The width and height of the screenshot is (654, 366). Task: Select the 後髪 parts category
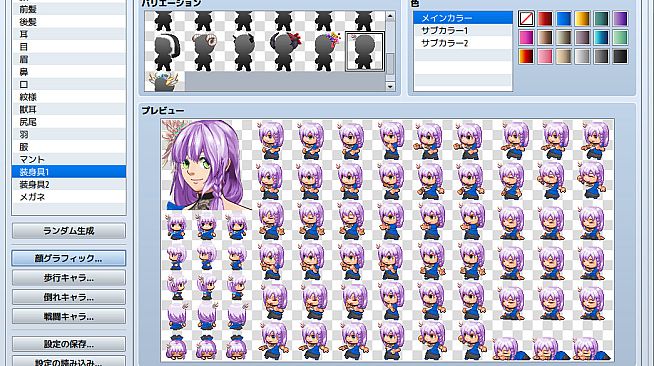[x=69, y=22]
